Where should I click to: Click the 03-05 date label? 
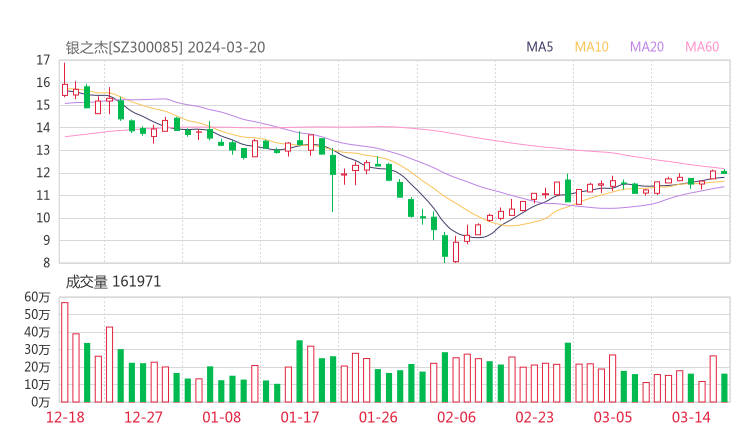click(x=613, y=417)
